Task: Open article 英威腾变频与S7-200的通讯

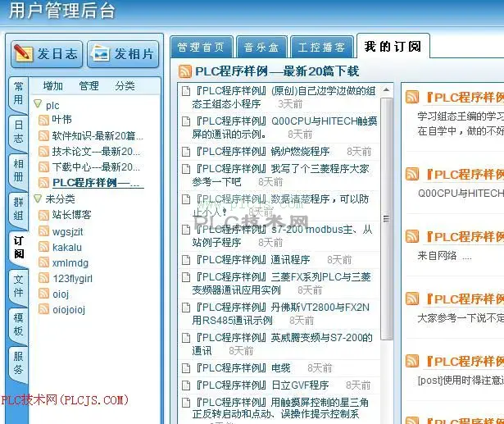Action: pos(282,344)
